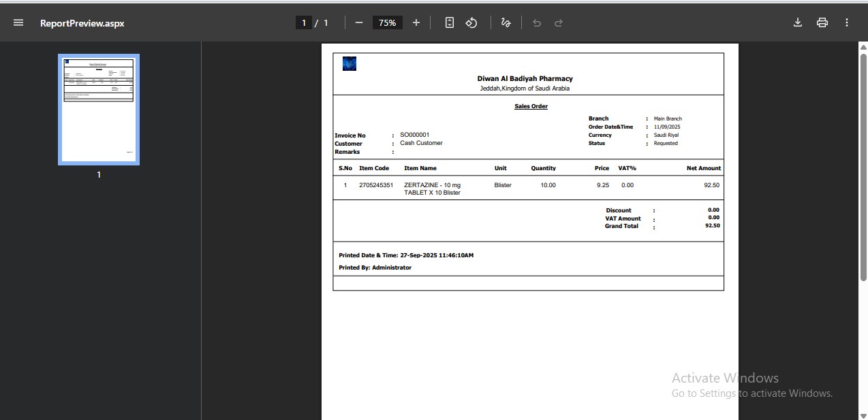The width and height of the screenshot is (868, 420).
Task: Select the draw annotation tool
Action: click(x=506, y=22)
